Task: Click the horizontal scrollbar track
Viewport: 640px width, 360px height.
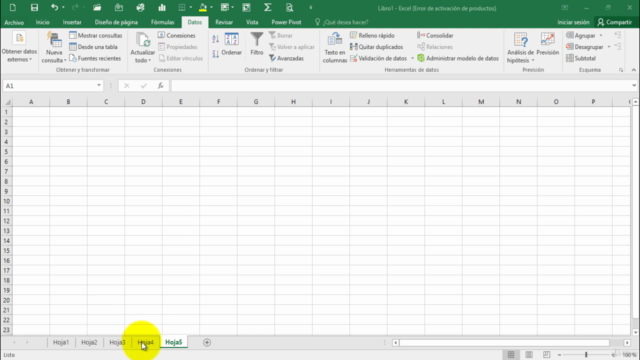Action: pyautogui.click(x=504, y=342)
